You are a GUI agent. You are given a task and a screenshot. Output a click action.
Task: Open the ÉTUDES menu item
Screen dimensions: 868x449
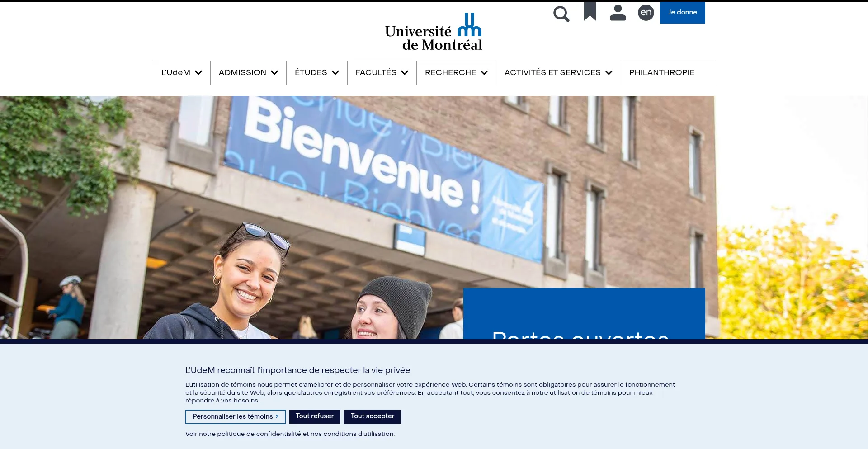(311, 73)
